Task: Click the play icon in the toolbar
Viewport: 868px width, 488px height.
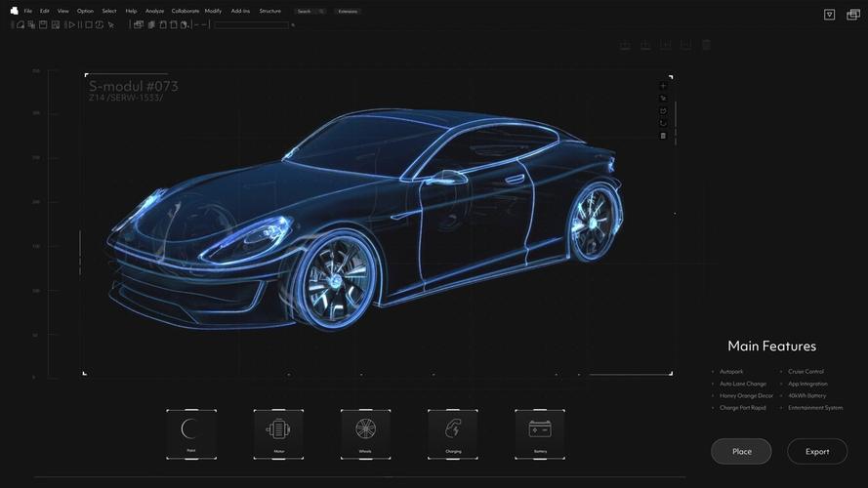Action: (71, 25)
